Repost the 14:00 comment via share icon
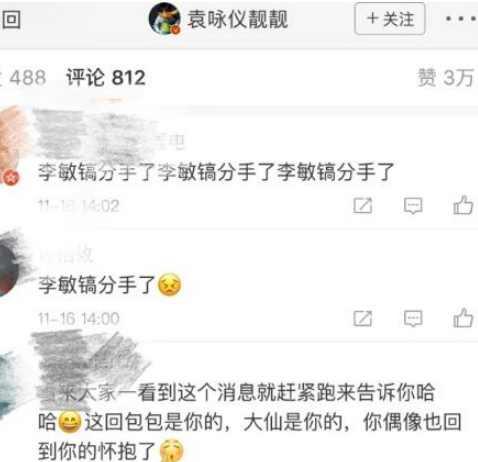The image size is (478, 462). click(362, 319)
